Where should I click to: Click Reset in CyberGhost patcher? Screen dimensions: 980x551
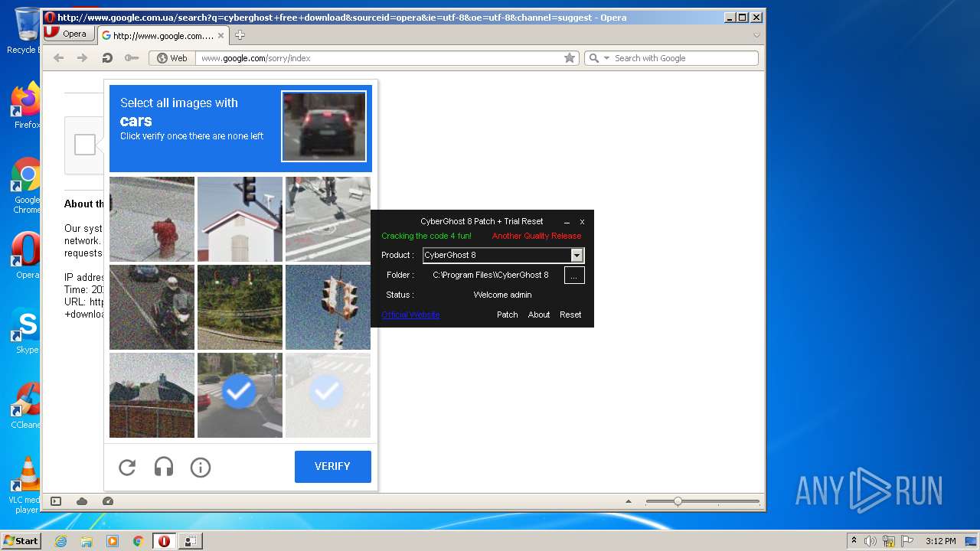pyautogui.click(x=570, y=315)
